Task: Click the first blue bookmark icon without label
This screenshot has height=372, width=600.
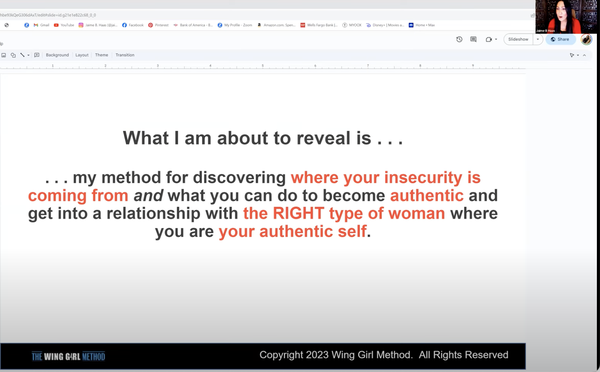Action: (x=26, y=25)
